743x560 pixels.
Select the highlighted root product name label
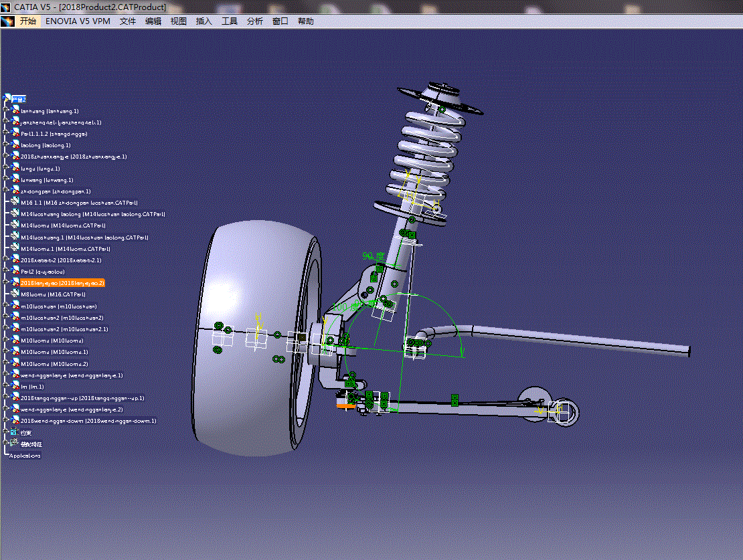[x=19, y=100]
